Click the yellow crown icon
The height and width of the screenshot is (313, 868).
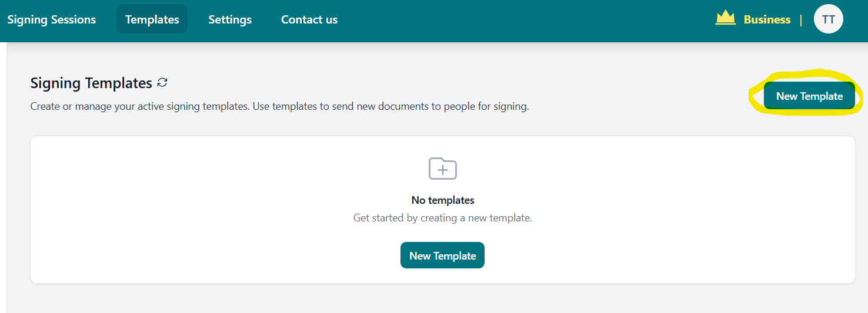726,18
